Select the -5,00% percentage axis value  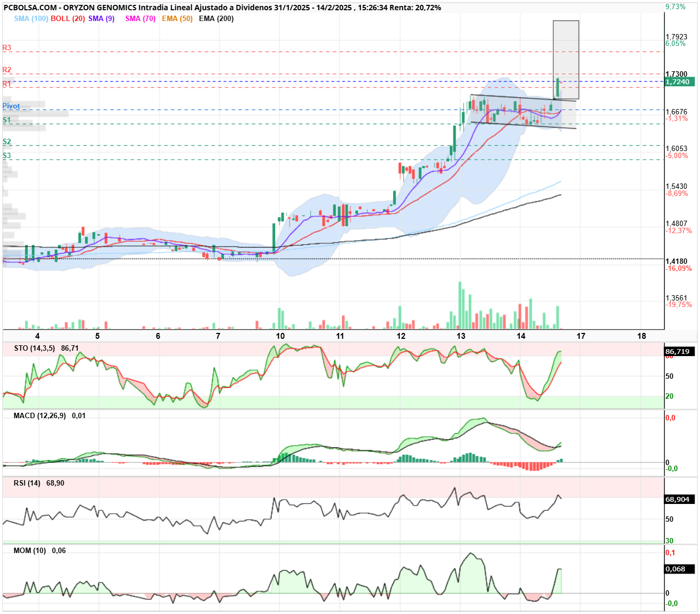pyautogui.click(x=677, y=156)
